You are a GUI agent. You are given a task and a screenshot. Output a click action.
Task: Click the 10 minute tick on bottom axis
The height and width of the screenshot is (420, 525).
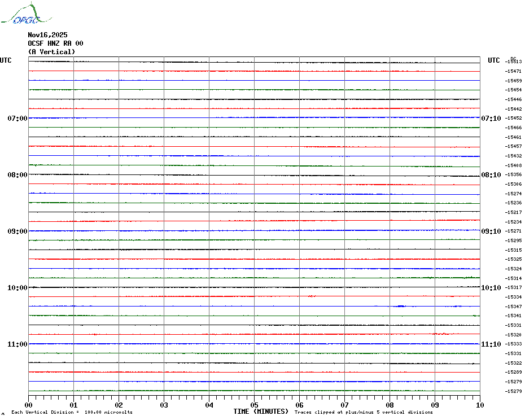[x=479, y=405]
